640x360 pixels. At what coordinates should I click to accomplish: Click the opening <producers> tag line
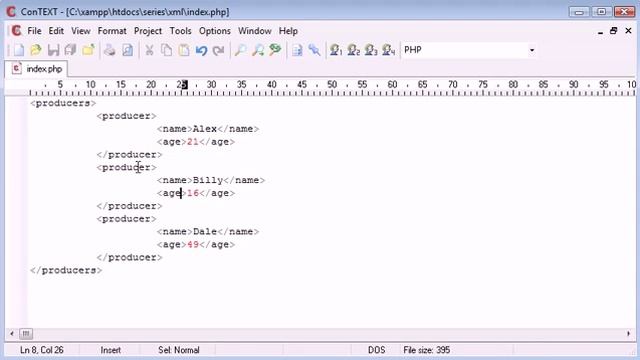[x=63, y=103]
